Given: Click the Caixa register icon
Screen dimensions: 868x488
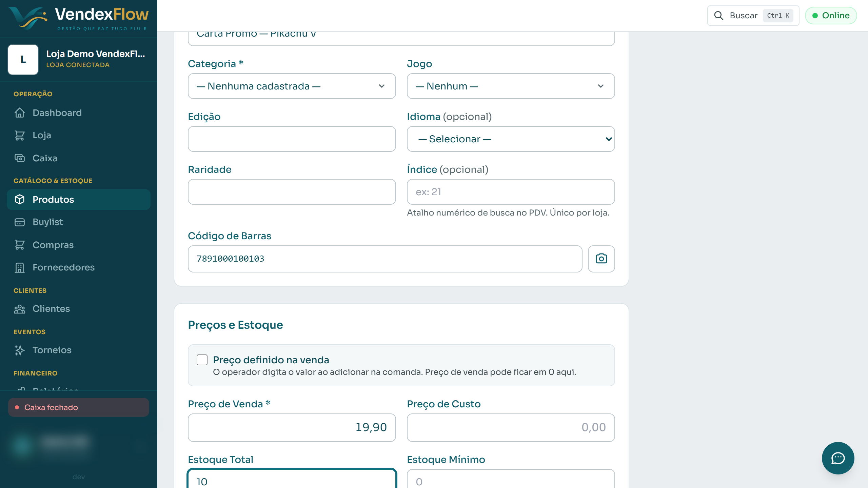Looking at the screenshot, I should tap(20, 158).
